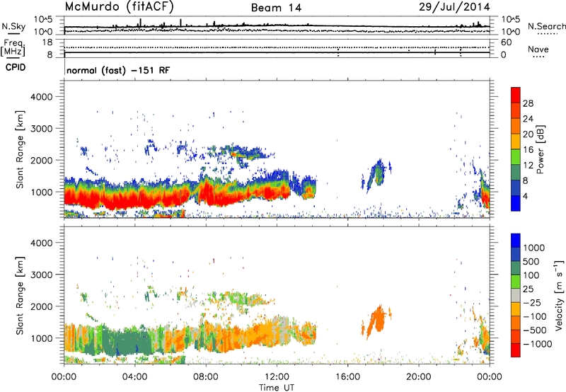Click the Freq. [MHz] axis label
Viewport: 566px width, 392px height.
pyautogui.click(x=13, y=48)
